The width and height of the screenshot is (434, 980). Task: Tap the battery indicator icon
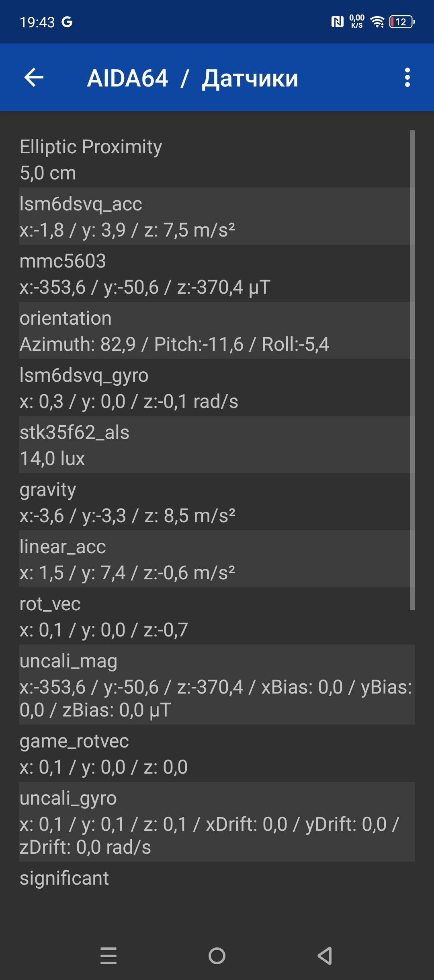402,22
